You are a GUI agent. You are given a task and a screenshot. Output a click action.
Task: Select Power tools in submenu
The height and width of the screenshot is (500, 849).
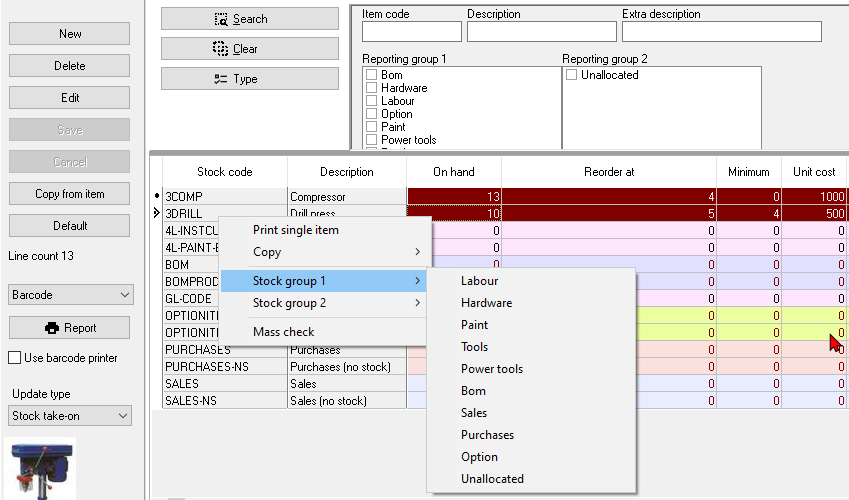pos(531,369)
